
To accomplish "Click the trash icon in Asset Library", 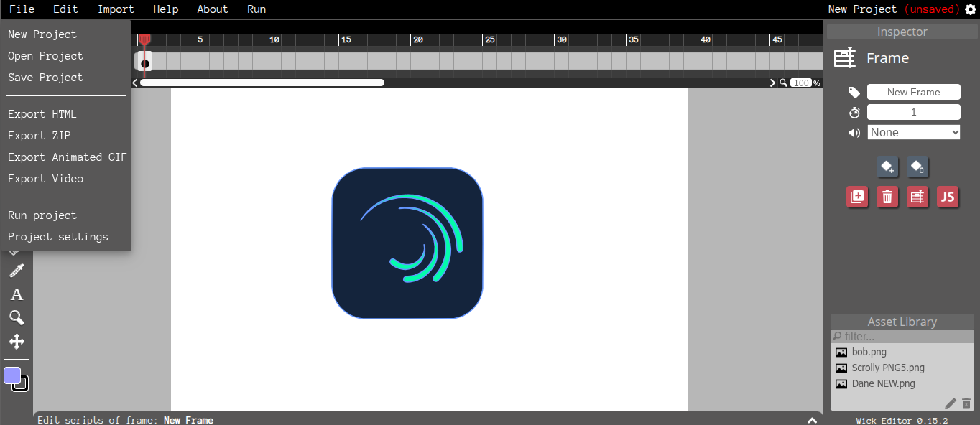I will [x=966, y=403].
